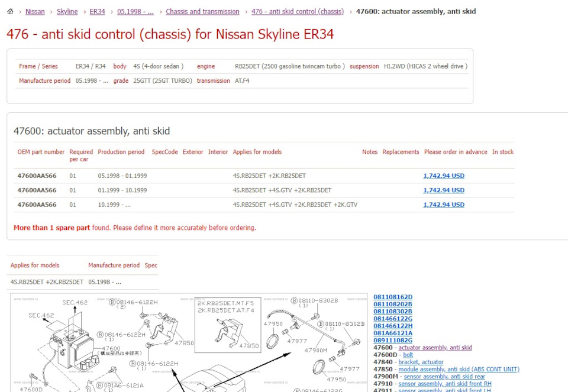
Task: Open the actuator assembly, anti skid link
Action: (435, 348)
